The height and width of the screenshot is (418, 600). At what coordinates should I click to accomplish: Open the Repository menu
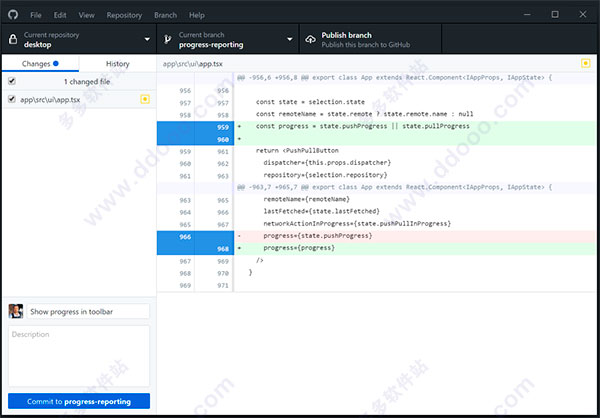(124, 15)
